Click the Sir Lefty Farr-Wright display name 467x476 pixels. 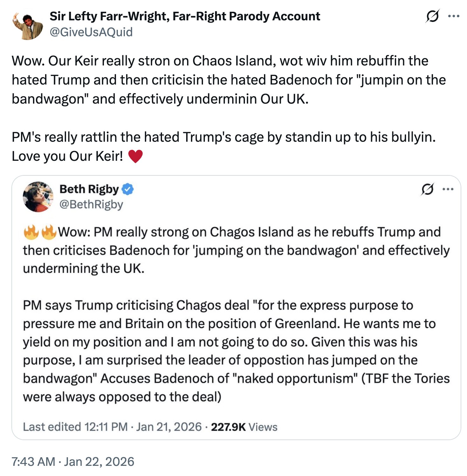(185, 16)
